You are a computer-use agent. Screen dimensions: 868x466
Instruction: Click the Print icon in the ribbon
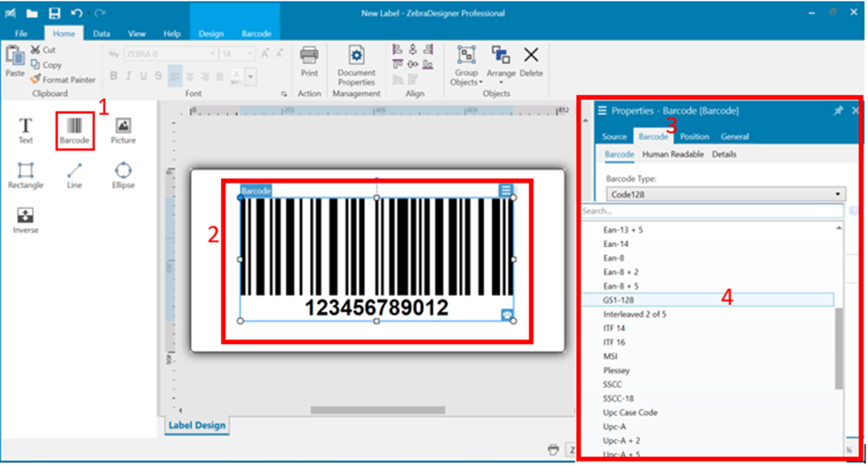pyautogui.click(x=309, y=61)
